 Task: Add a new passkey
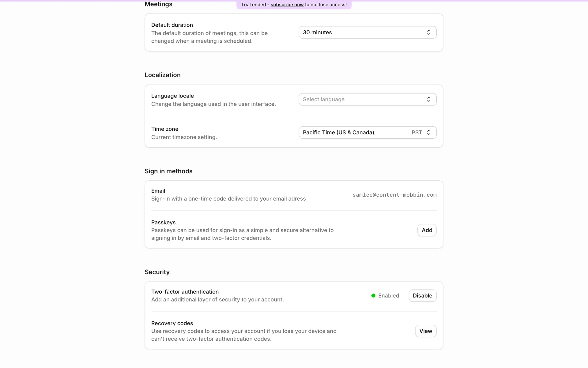pyautogui.click(x=427, y=230)
